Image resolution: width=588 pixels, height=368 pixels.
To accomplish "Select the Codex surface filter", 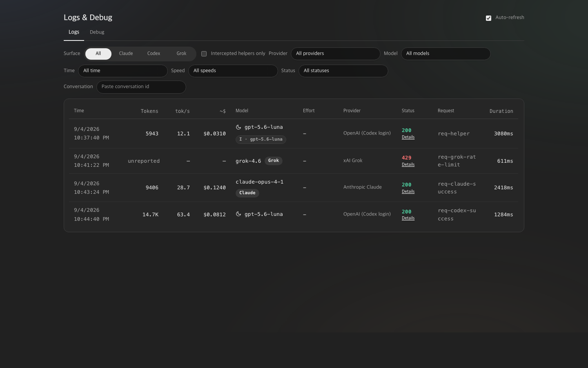I will [x=154, y=54].
